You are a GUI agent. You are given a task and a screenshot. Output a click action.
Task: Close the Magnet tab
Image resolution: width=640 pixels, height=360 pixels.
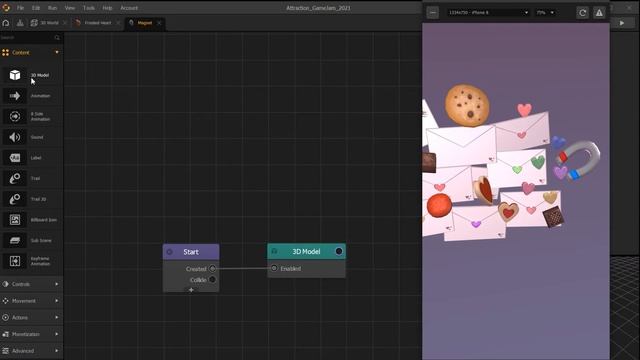click(x=159, y=23)
